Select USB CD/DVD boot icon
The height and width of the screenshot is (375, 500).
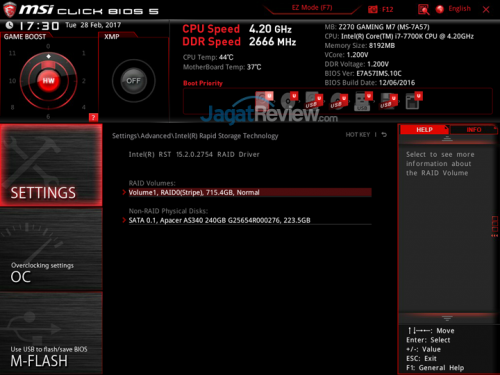[x=339, y=101]
